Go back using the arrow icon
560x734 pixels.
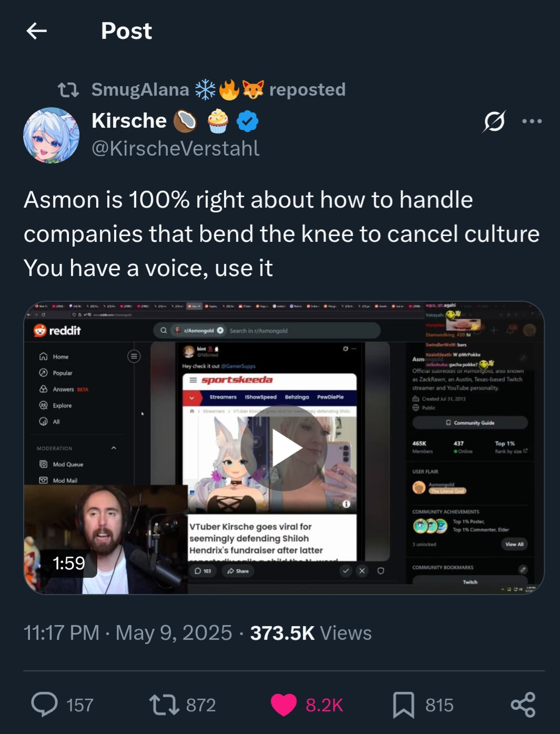(37, 31)
